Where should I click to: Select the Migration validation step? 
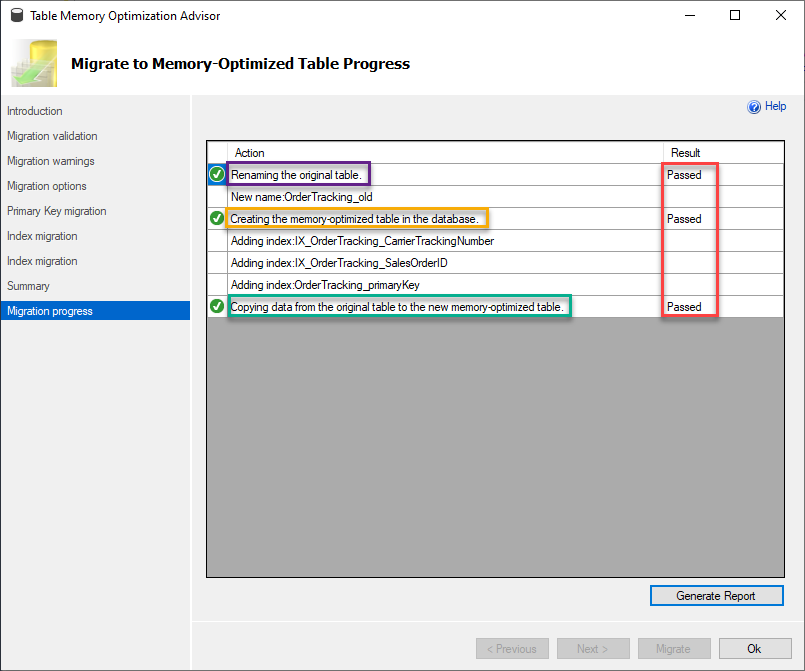coord(52,136)
